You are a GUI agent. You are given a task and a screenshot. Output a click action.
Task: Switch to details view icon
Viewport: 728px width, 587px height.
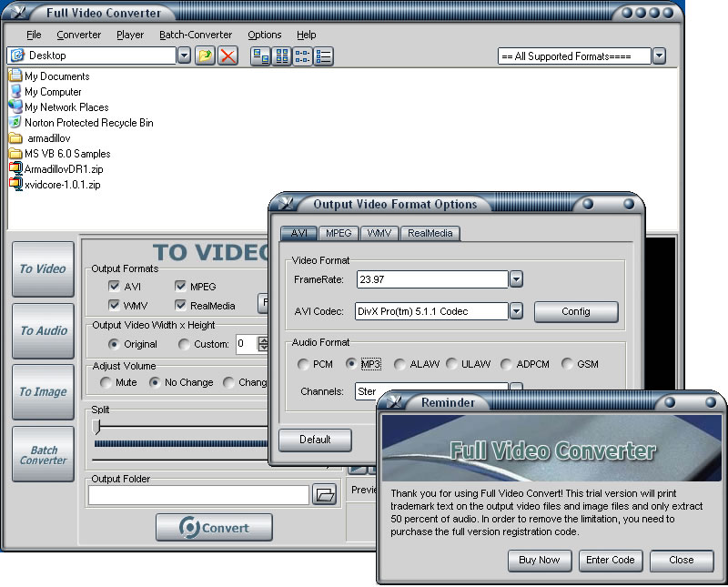pos(323,56)
